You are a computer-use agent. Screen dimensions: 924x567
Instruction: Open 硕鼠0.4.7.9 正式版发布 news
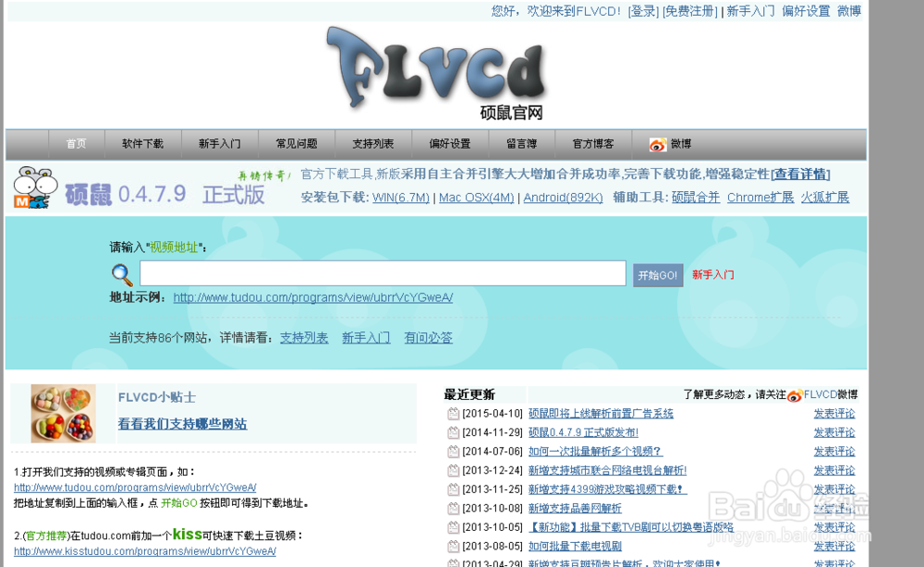click(x=583, y=432)
